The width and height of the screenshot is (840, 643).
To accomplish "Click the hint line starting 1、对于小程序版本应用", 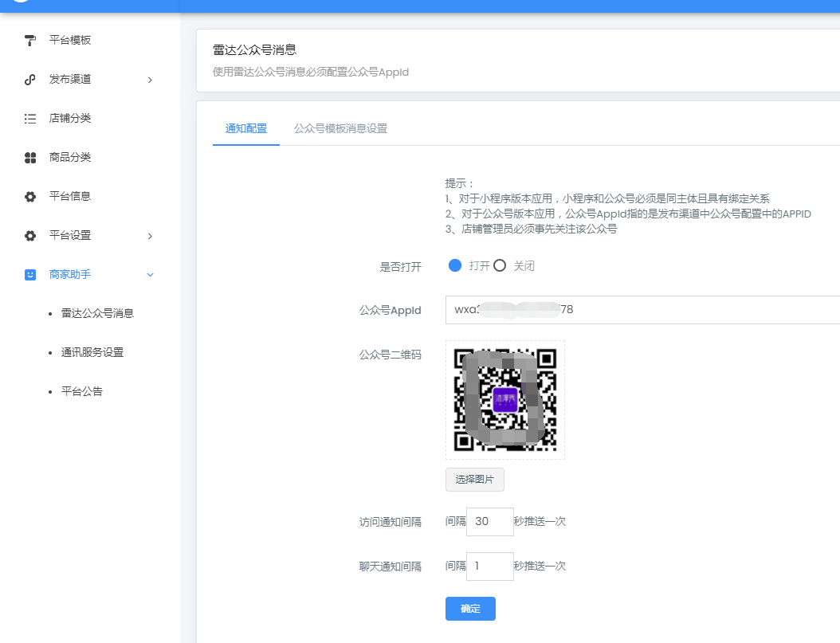I will 607,198.
